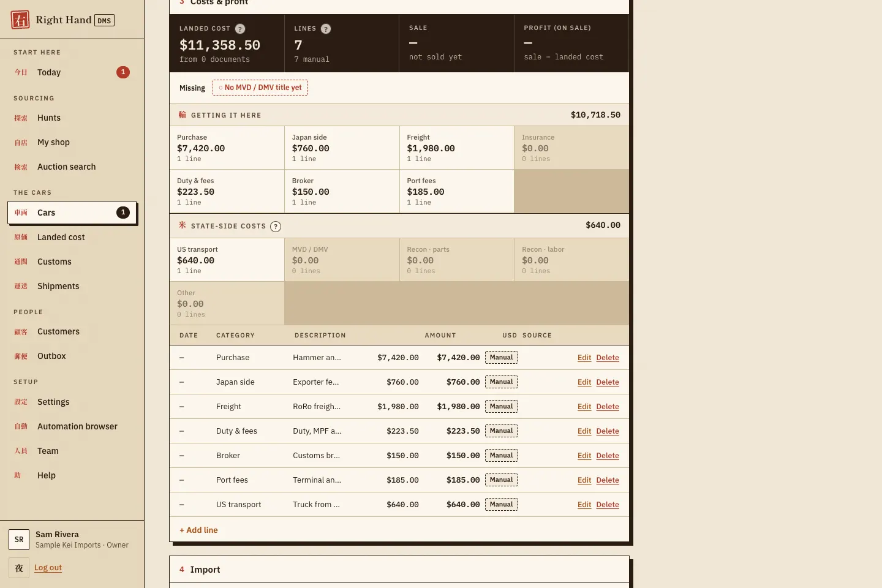The width and height of the screenshot is (882, 588).
Task: Select the Cars sidebar item
Action: point(72,213)
